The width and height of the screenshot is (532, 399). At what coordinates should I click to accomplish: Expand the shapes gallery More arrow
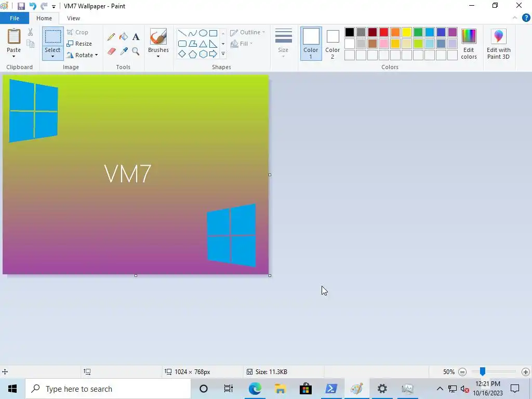223,54
